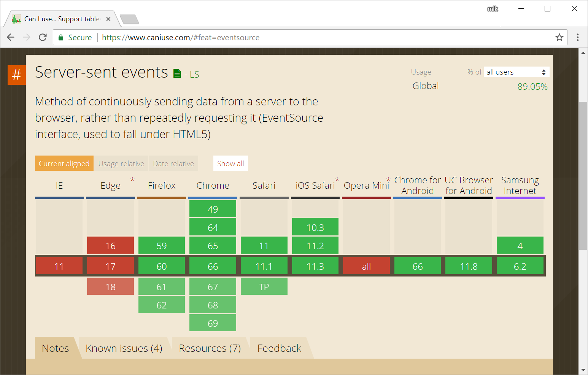Click the Samsung Internet 4 cell
The height and width of the screenshot is (375, 588).
[520, 245]
